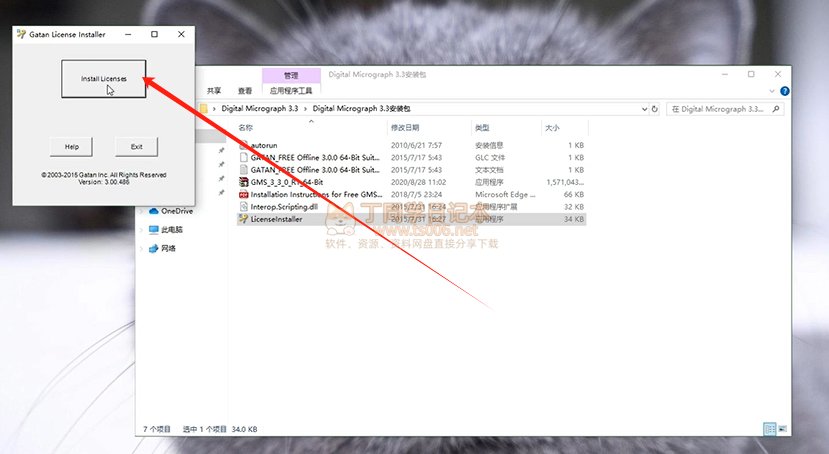The height and width of the screenshot is (454, 829).
Task: Minimize the Explorer window
Action: [725, 75]
